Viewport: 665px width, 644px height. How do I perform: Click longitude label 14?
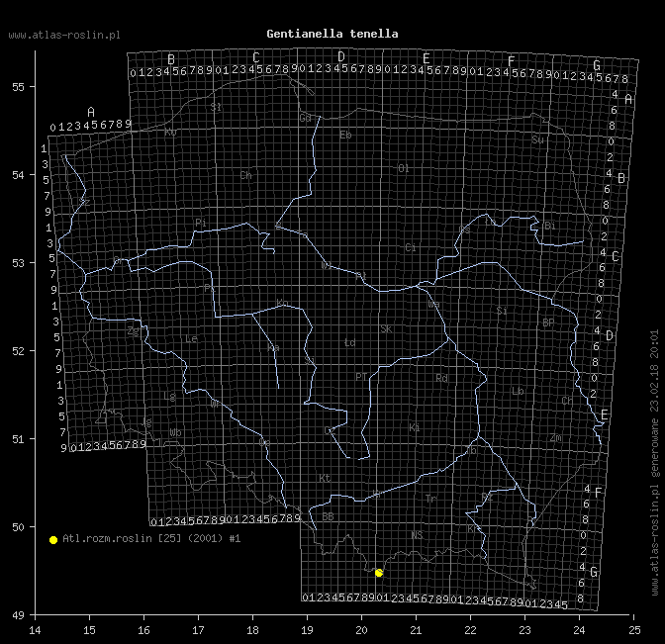(x=35, y=630)
